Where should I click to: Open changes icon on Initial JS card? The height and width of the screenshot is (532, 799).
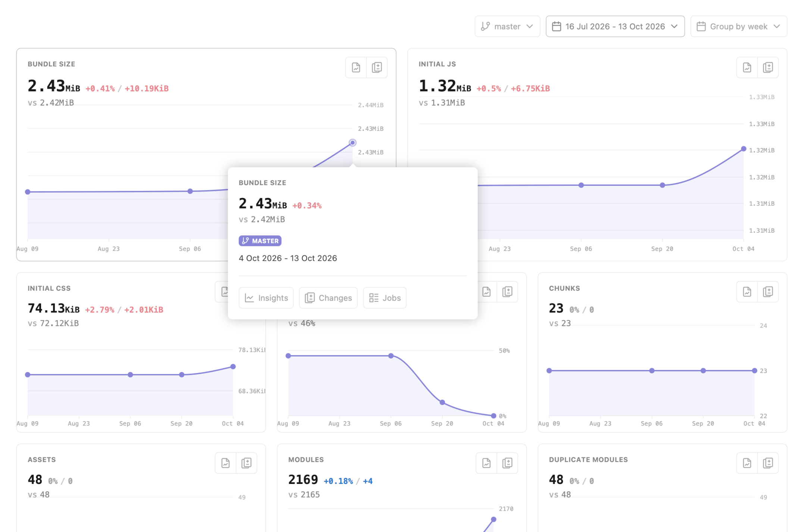pos(768,68)
